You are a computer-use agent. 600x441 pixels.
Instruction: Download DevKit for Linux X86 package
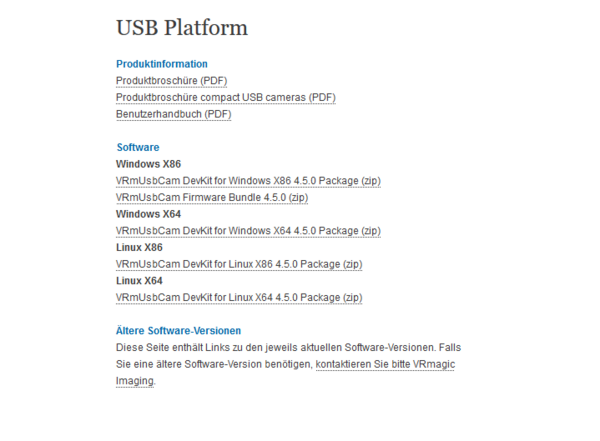[239, 264]
